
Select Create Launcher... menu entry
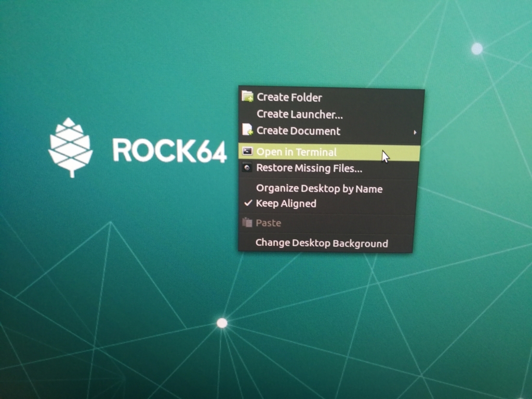330,114
